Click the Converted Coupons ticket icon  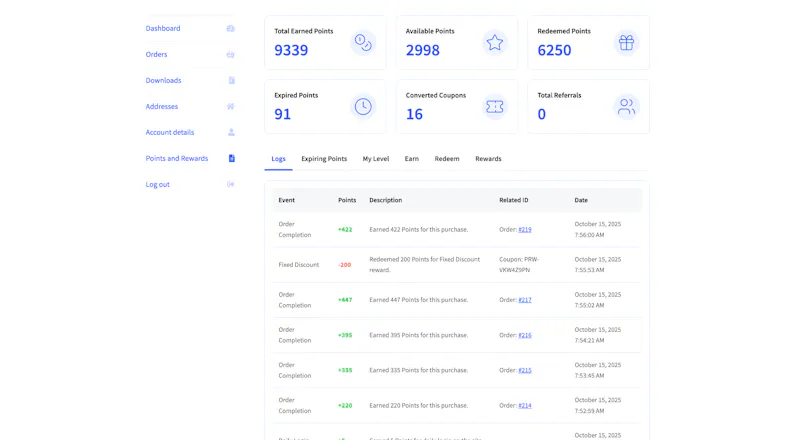(x=494, y=107)
